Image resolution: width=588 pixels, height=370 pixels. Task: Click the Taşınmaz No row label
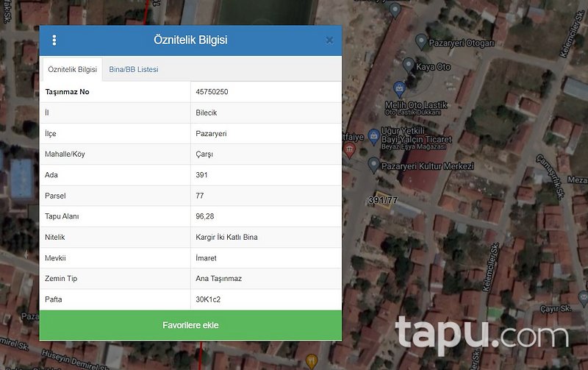pos(67,92)
